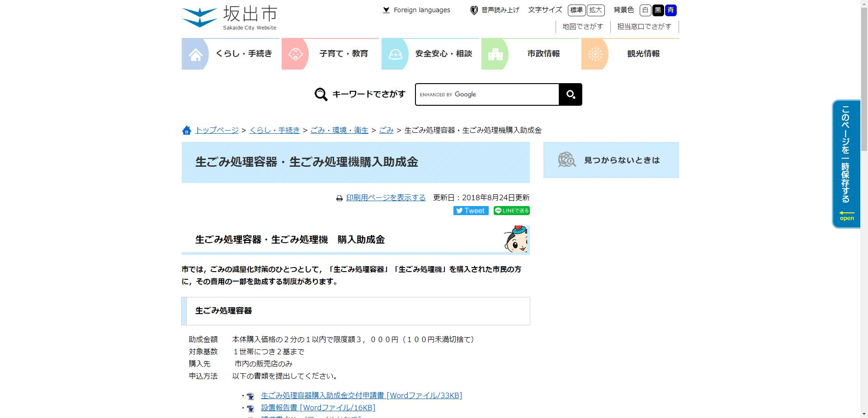Click the 観光情報 sun icon
Viewport: 868px width, 418px height.
(595, 54)
